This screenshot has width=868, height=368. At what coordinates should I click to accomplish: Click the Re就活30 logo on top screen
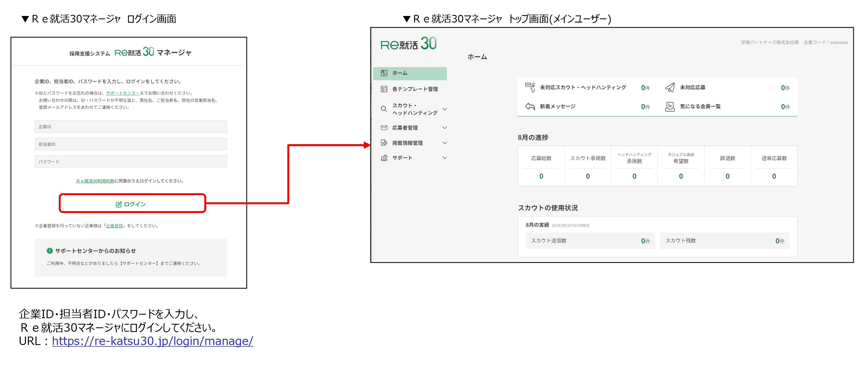408,44
